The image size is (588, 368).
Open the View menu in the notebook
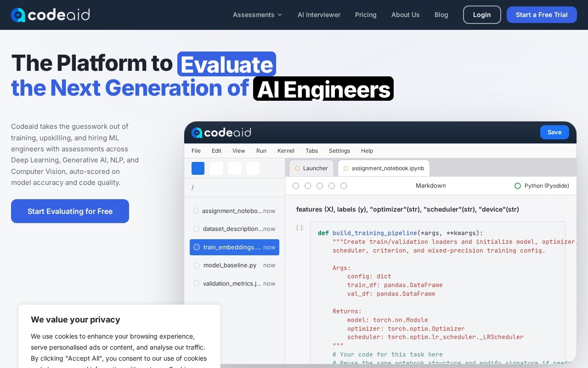click(239, 151)
